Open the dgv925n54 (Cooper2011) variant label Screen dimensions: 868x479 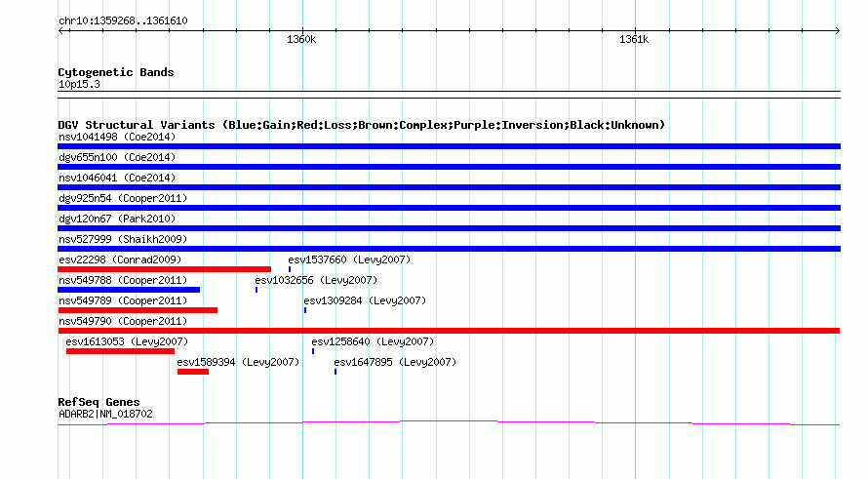[x=123, y=198]
